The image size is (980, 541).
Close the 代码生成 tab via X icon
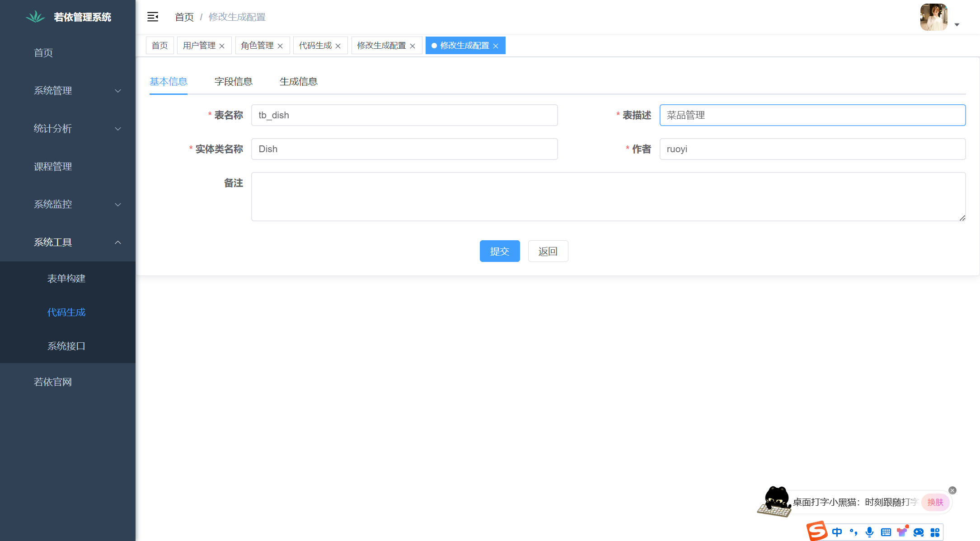tap(338, 46)
